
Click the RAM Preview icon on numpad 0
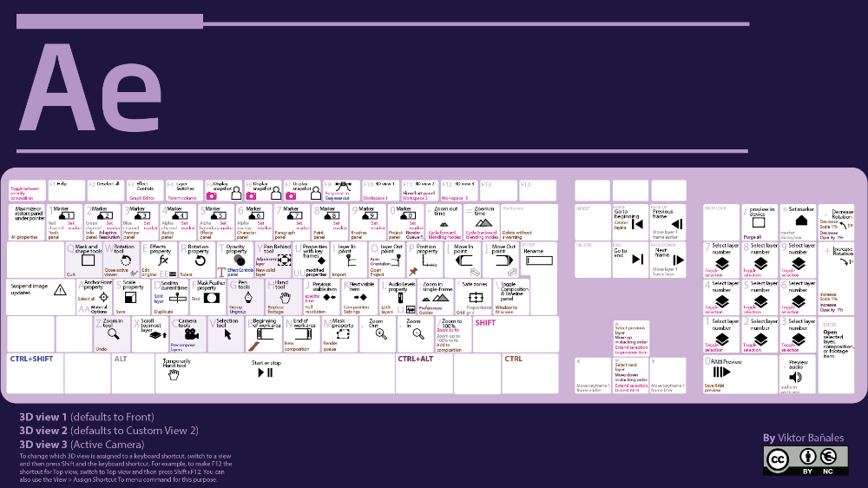coord(722,373)
